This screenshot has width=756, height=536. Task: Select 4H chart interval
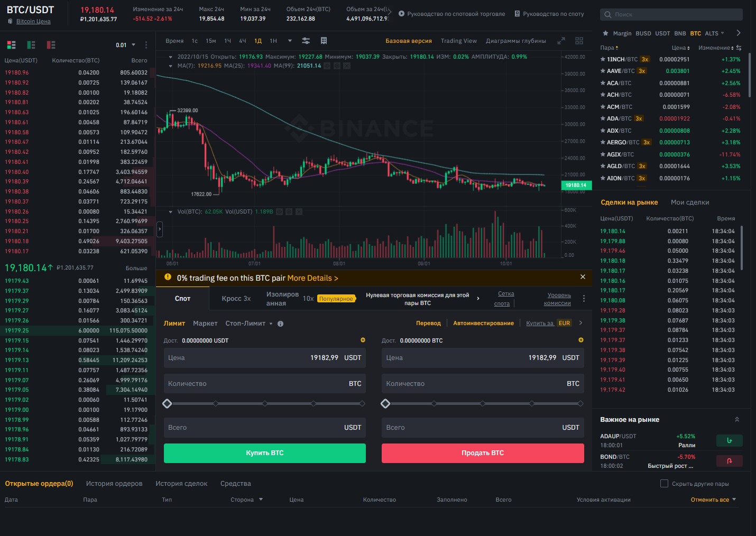pyautogui.click(x=243, y=41)
